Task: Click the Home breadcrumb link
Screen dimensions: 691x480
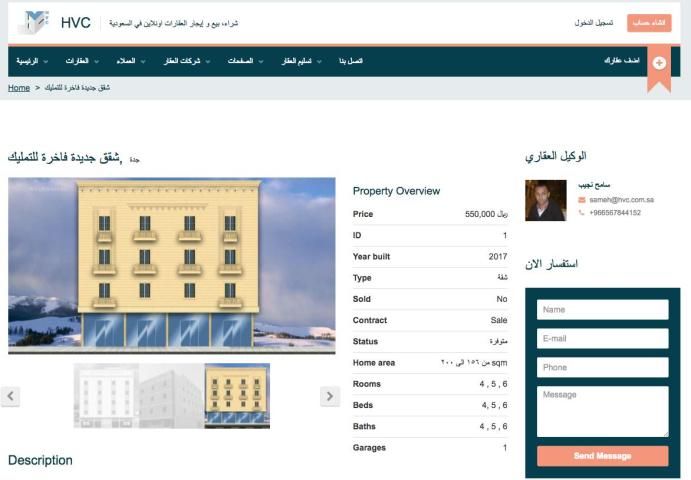Action: pyautogui.click(x=18, y=88)
